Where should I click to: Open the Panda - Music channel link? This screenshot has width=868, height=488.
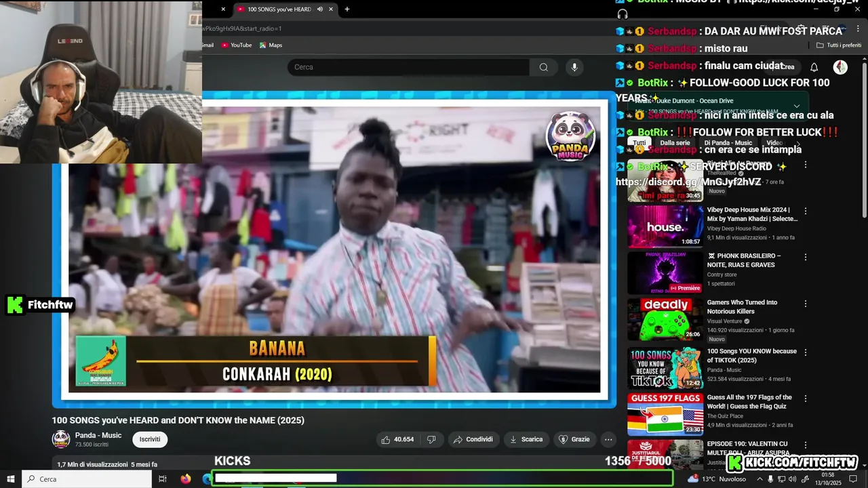98,435
